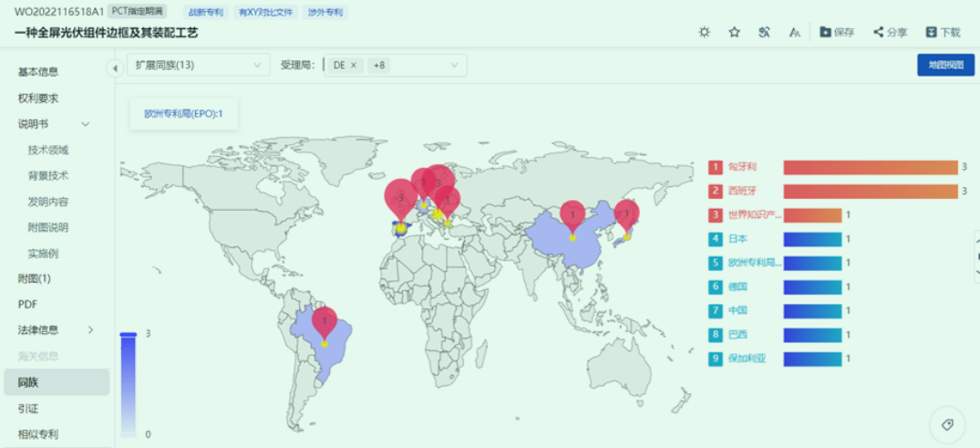This screenshot has width=980, height=448.
Task: Go to 附图说明 subsection
Action: point(48,227)
